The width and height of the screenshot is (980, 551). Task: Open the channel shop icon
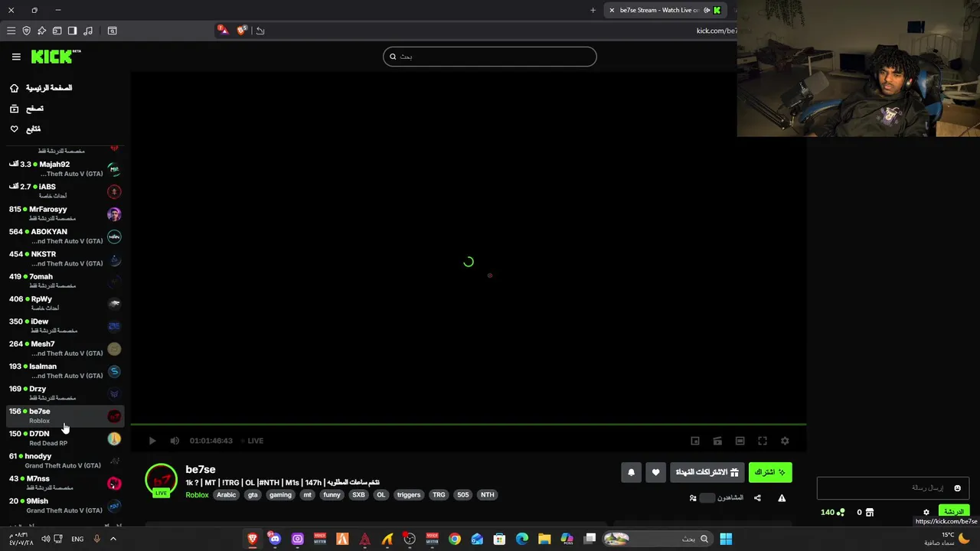point(870,513)
